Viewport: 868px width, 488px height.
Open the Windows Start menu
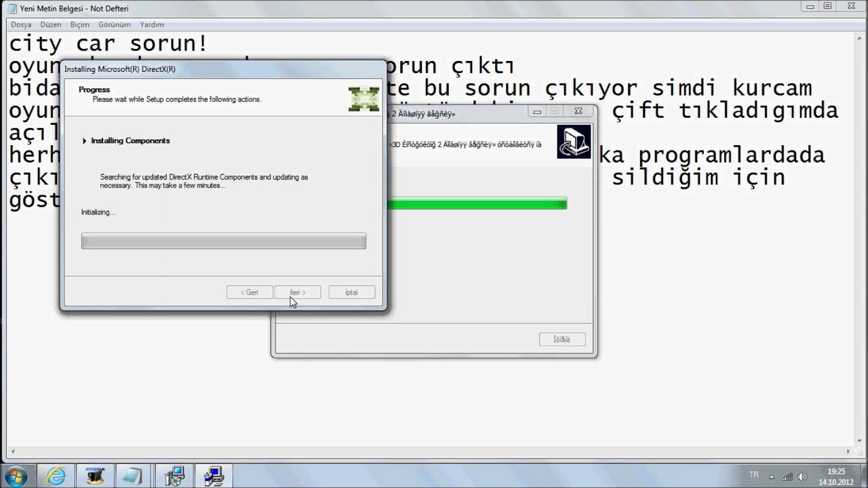tap(15, 476)
